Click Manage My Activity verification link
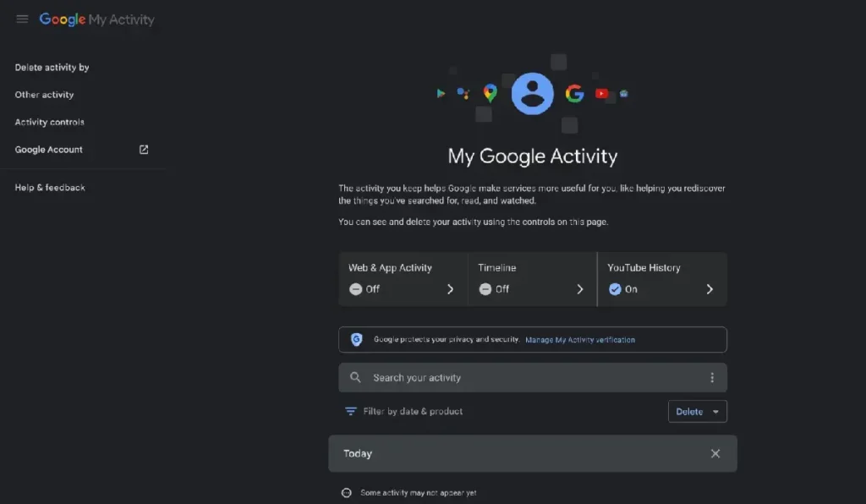This screenshot has width=866, height=504. click(579, 340)
